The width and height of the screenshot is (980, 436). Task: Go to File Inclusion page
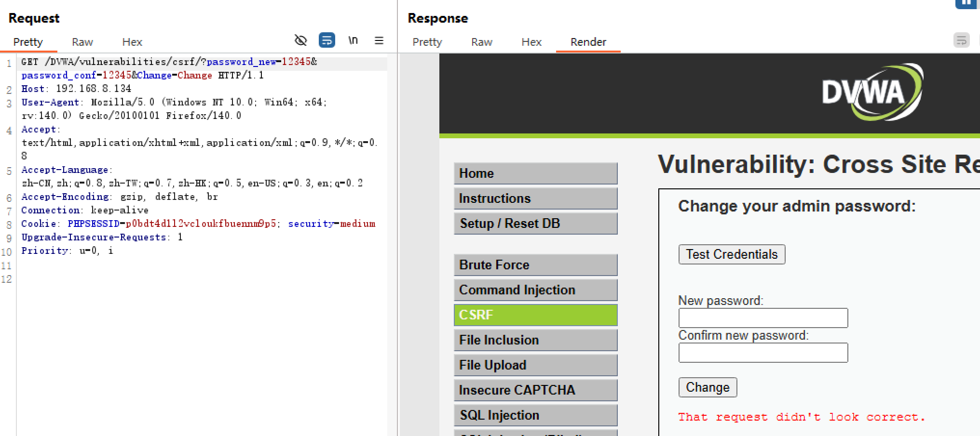pos(535,340)
